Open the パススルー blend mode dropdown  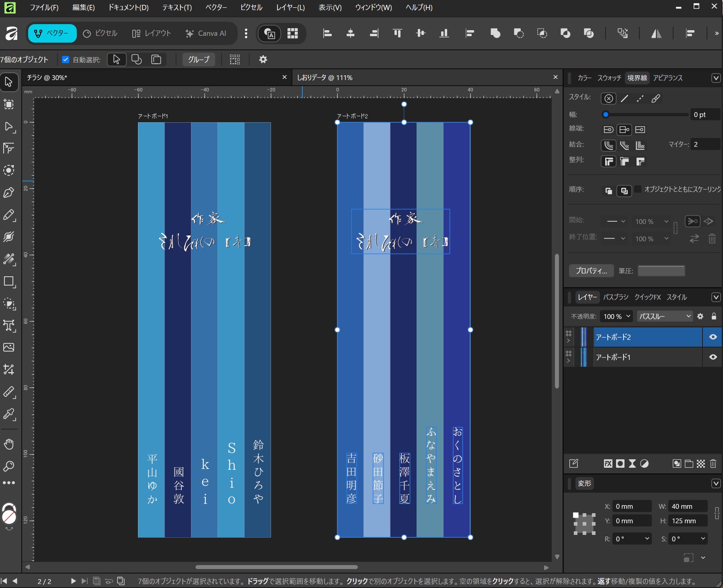pyautogui.click(x=664, y=317)
